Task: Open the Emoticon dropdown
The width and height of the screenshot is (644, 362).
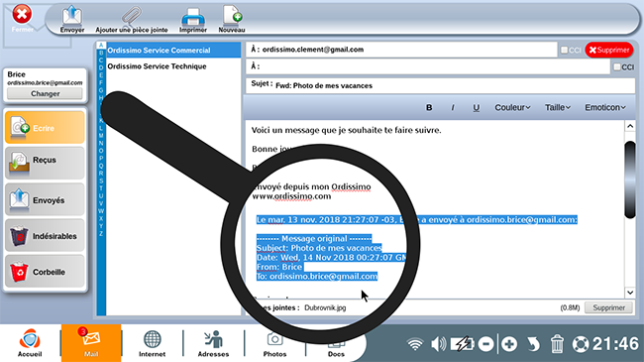Action: coord(605,107)
